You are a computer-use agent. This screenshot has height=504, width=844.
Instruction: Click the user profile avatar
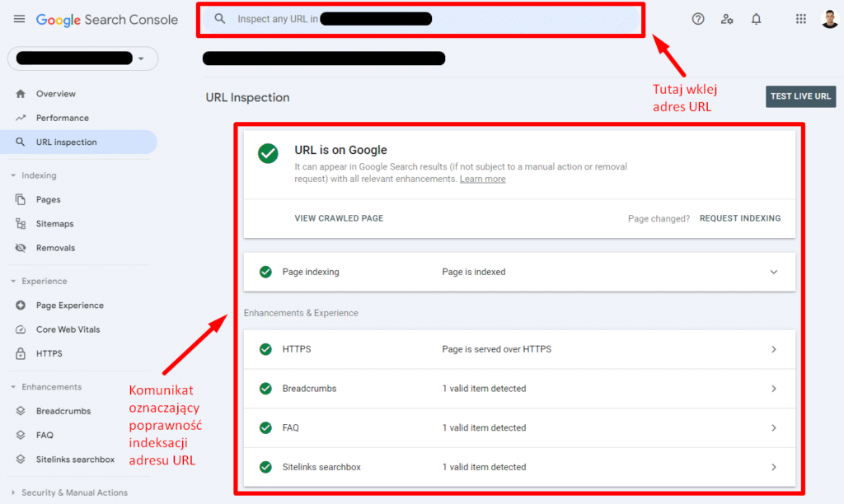tap(829, 20)
